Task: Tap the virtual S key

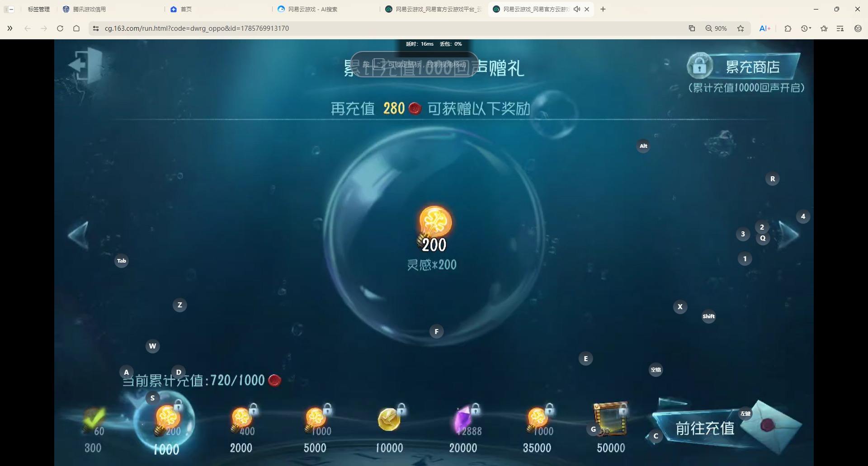Action: 153,398
